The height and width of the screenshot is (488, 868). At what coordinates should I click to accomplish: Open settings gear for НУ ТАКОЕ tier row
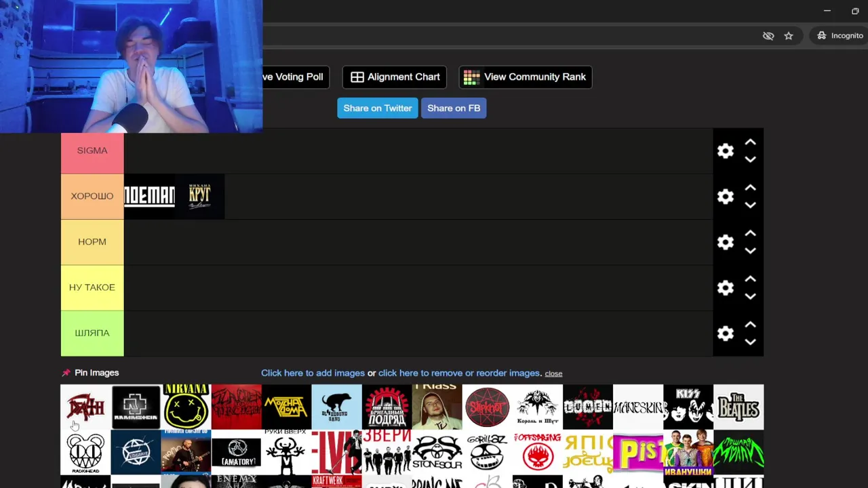coord(726,287)
